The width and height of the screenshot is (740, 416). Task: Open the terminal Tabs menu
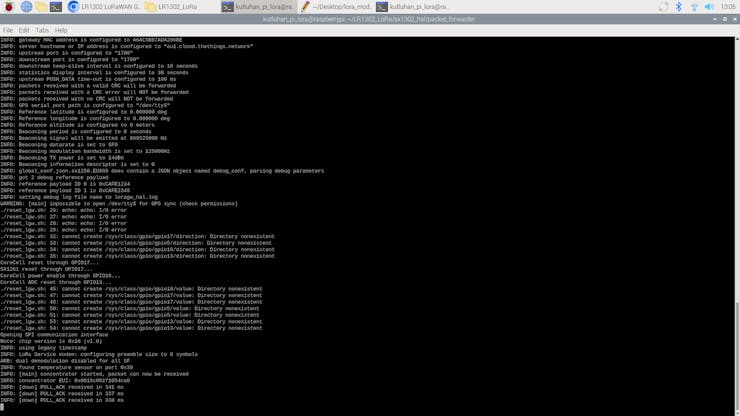[x=42, y=30]
